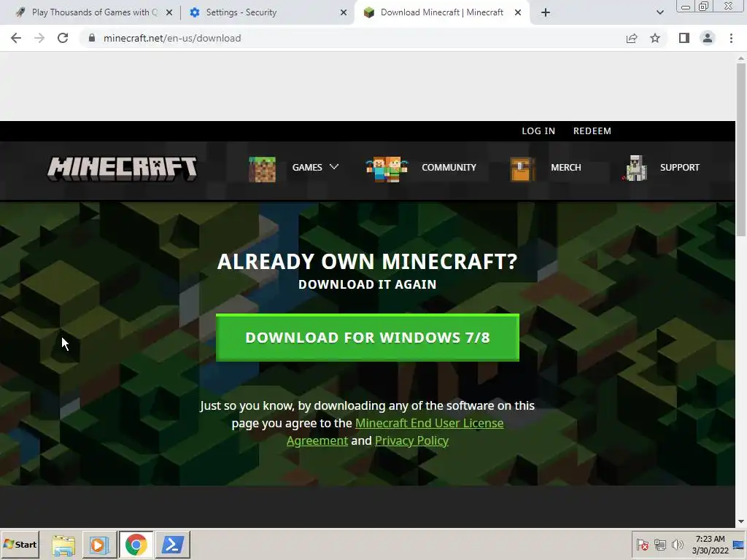Close the Download Minecraft tab
This screenshot has width=747, height=560.
pos(518,12)
